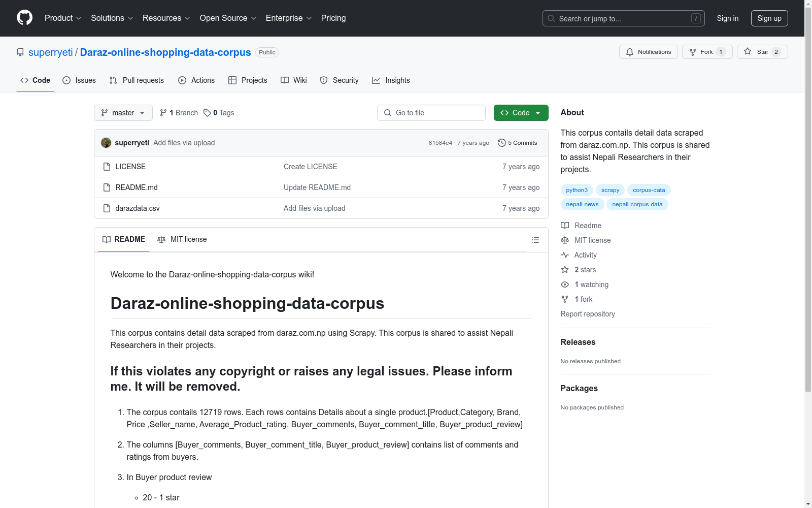
Task: Open the Pull requests tab
Action: (137, 80)
